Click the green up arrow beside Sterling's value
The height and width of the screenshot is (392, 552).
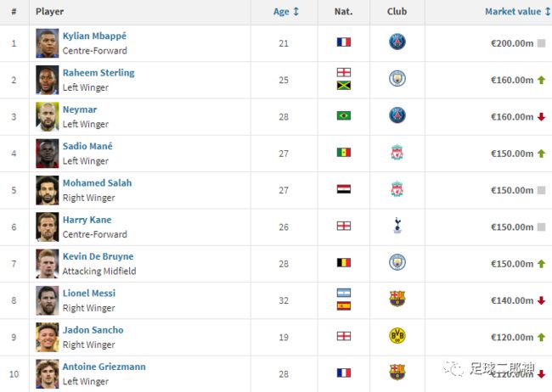click(542, 81)
